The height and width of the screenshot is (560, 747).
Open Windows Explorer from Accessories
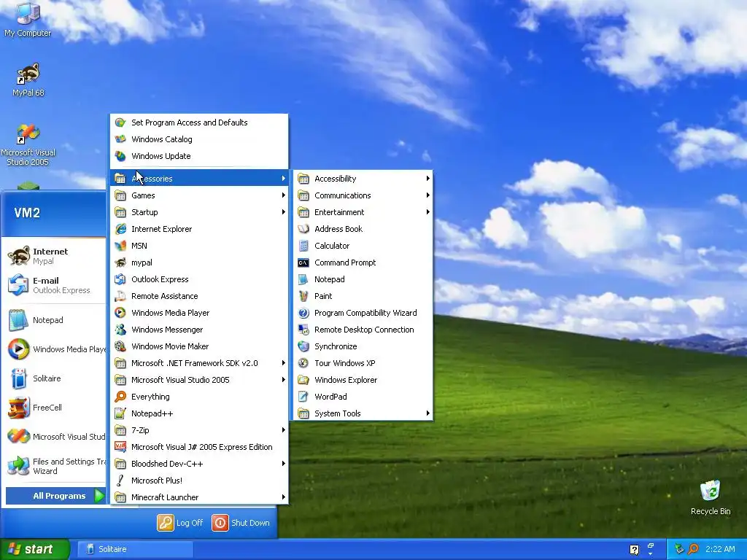tap(363, 380)
